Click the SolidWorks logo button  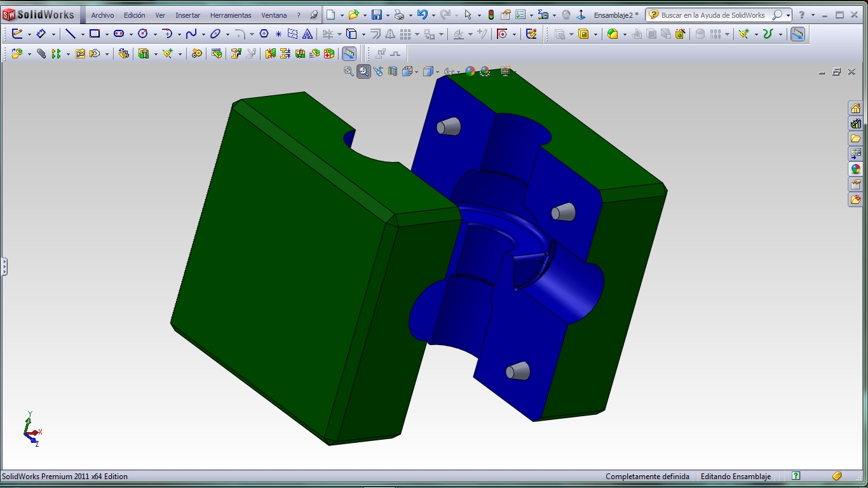[x=39, y=15]
